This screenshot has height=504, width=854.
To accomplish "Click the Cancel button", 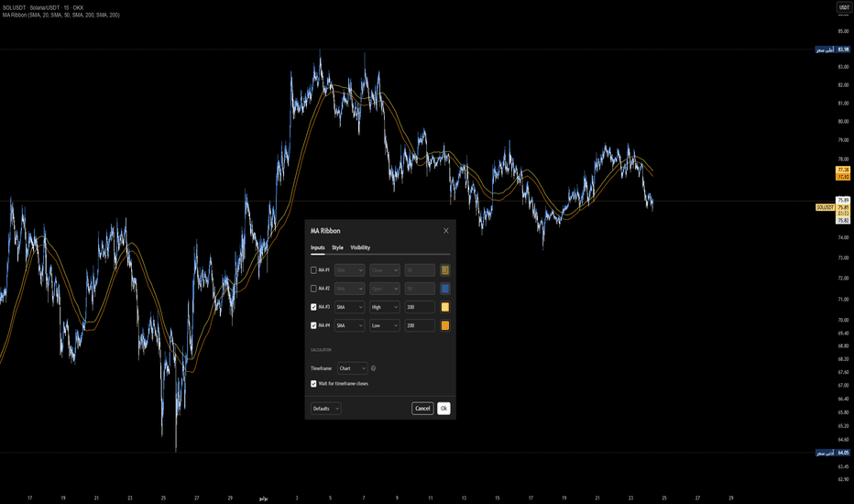I will point(422,409).
